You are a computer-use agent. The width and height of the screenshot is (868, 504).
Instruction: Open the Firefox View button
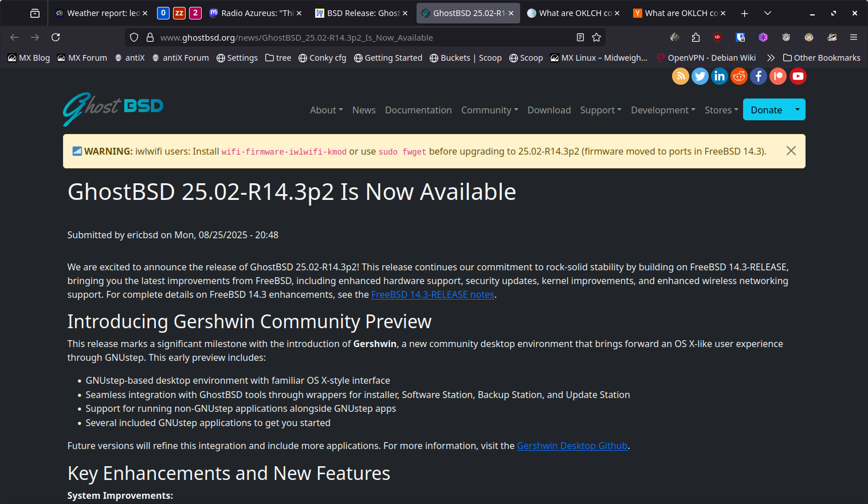35,13
